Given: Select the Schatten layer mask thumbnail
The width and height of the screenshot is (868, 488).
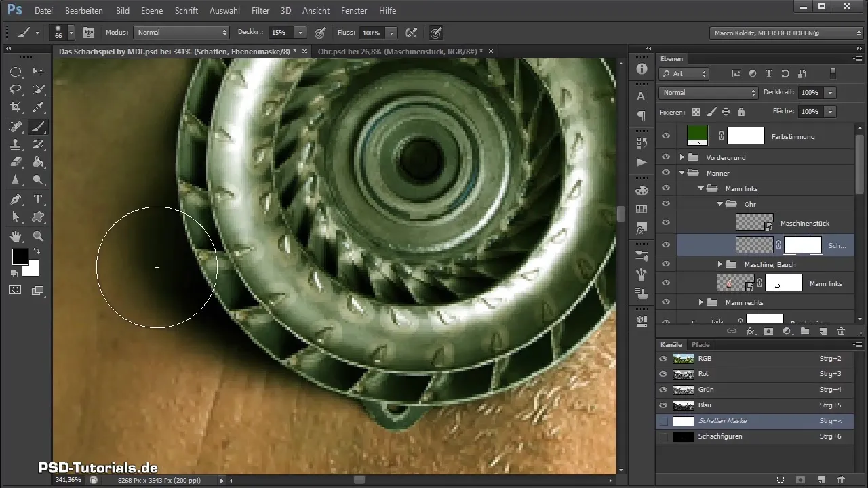Looking at the screenshot, I should click(x=803, y=245).
